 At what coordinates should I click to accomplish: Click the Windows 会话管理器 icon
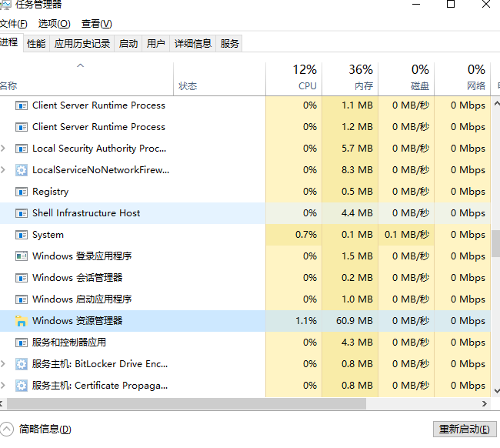22,278
